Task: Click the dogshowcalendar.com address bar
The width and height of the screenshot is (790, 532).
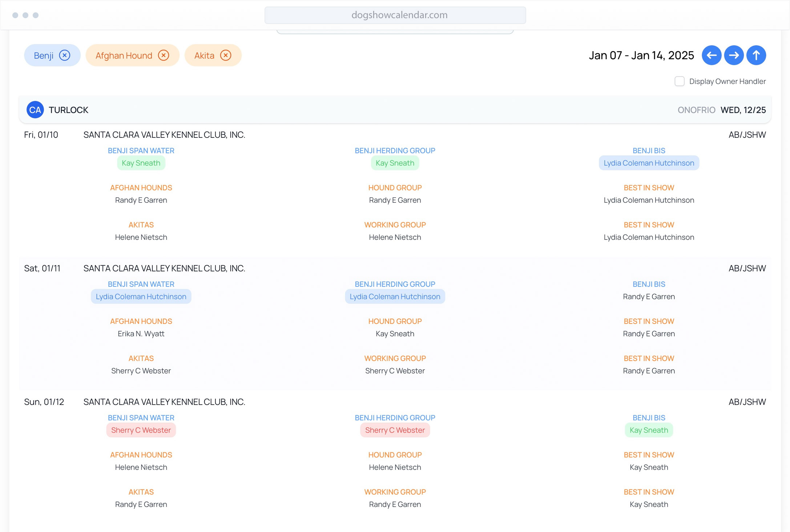Action: pyautogui.click(x=395, y=15)
